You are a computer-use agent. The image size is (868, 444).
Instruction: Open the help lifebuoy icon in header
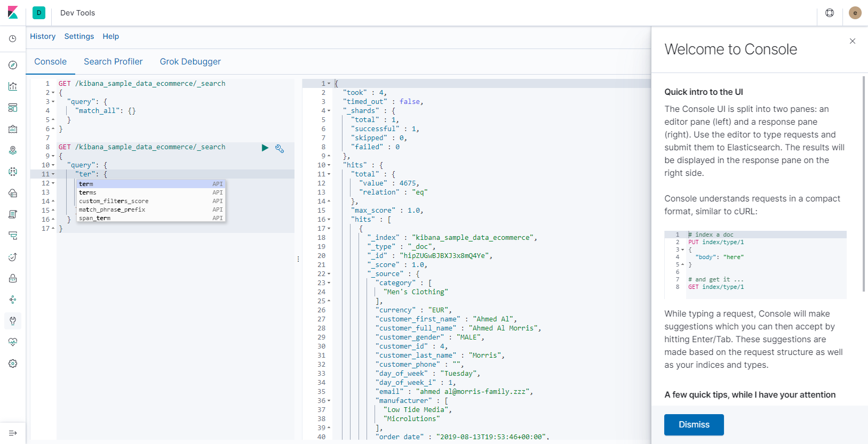coord(830,13)
